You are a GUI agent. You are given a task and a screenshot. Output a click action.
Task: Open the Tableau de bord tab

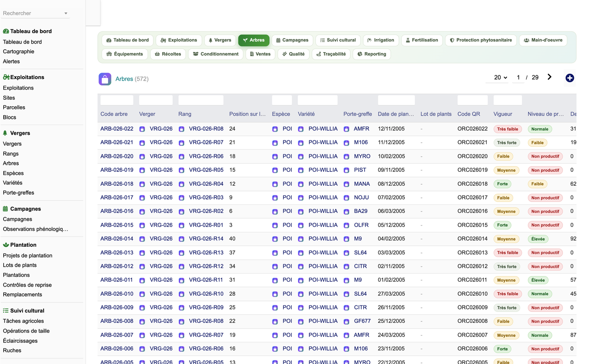[x=128, y=40]
